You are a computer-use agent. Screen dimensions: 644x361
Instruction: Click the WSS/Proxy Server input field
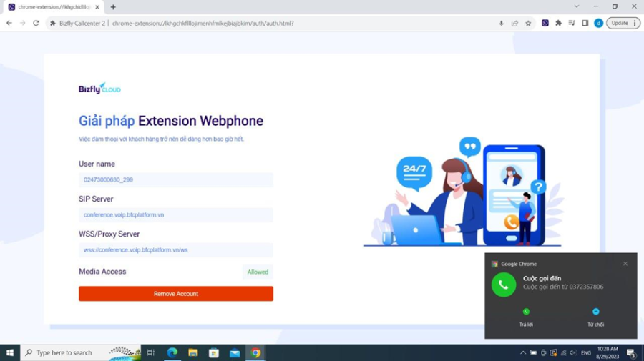pyautogui.click(x=176, y=249)
